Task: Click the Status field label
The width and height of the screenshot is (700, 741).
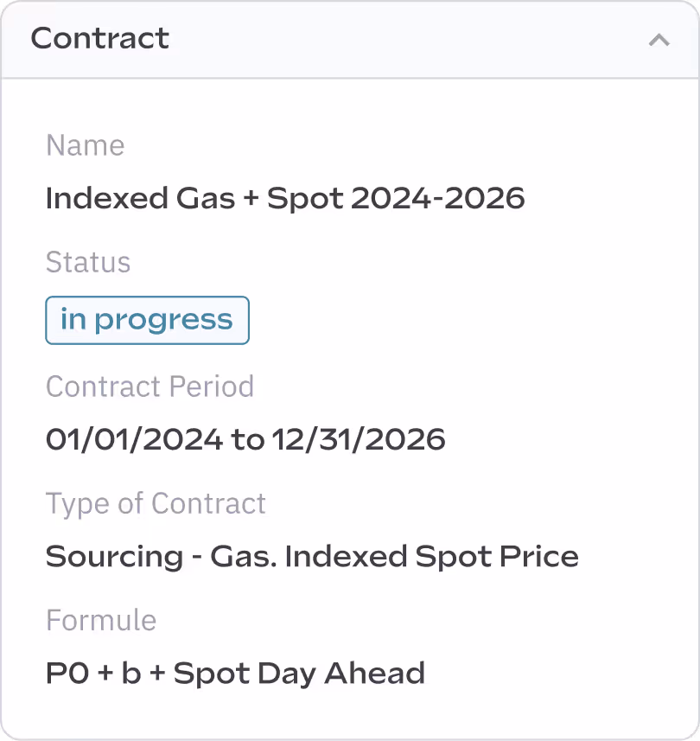Action: [88, 262]
